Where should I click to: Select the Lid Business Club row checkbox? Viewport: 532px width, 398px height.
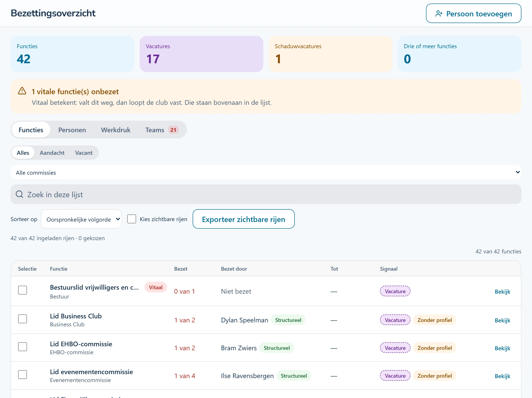(x=23, y=319)
